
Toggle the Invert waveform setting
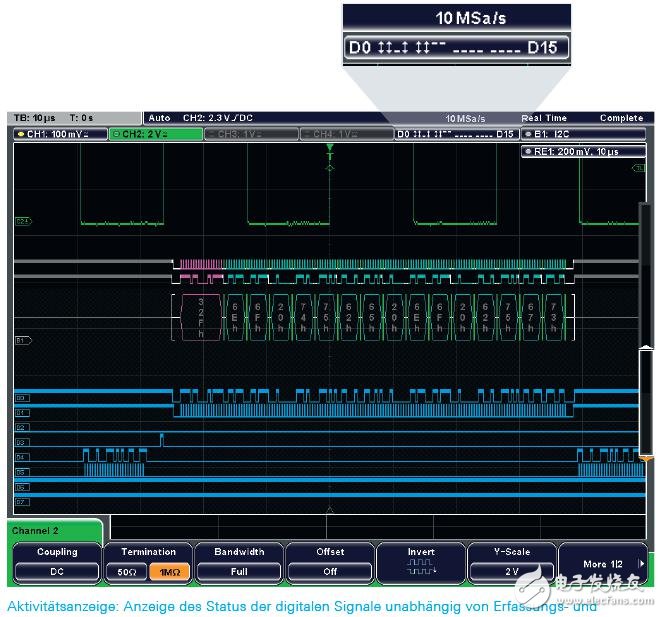[x=420, y=563]
